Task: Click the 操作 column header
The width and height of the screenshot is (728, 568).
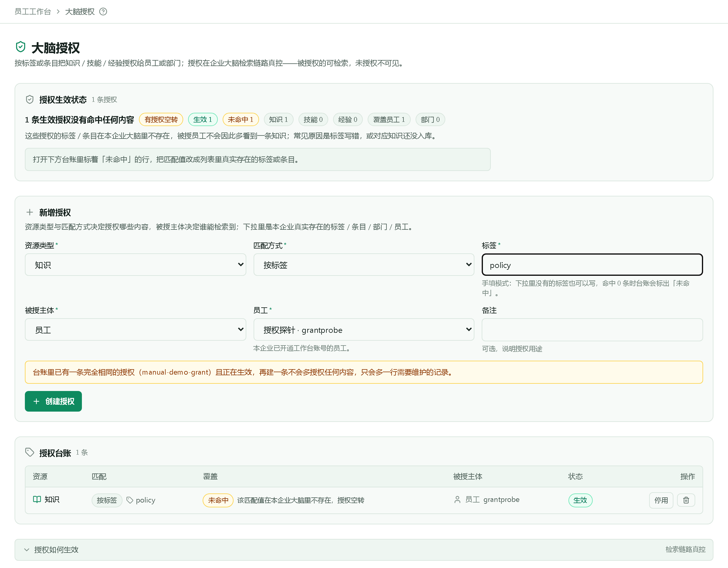Action: [687, 476]
